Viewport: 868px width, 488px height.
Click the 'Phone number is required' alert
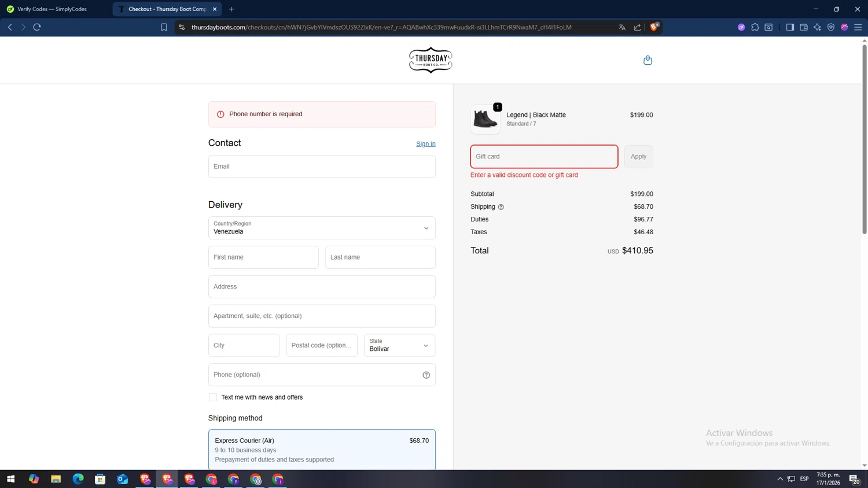click(322, 114)
